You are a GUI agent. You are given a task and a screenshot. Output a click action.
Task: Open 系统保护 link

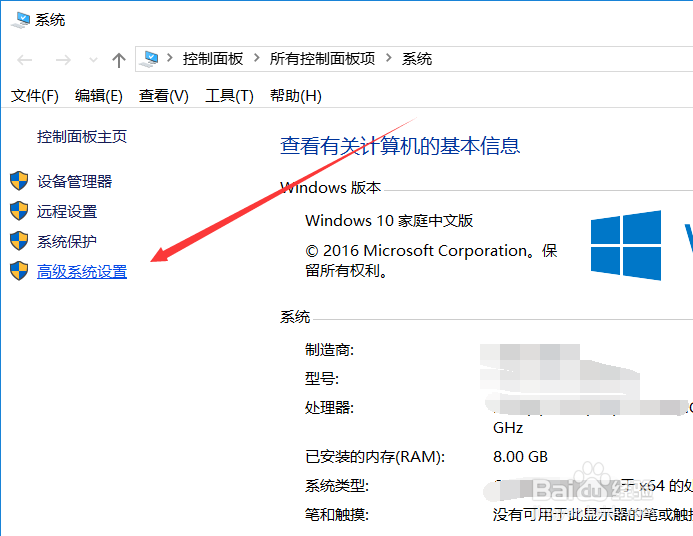[67, 242]
